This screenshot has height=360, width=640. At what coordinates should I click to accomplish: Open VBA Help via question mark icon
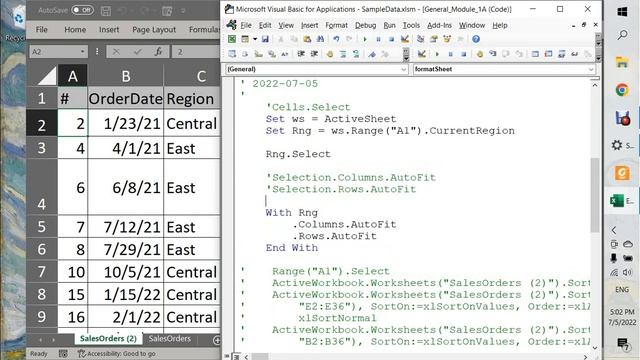476,39
